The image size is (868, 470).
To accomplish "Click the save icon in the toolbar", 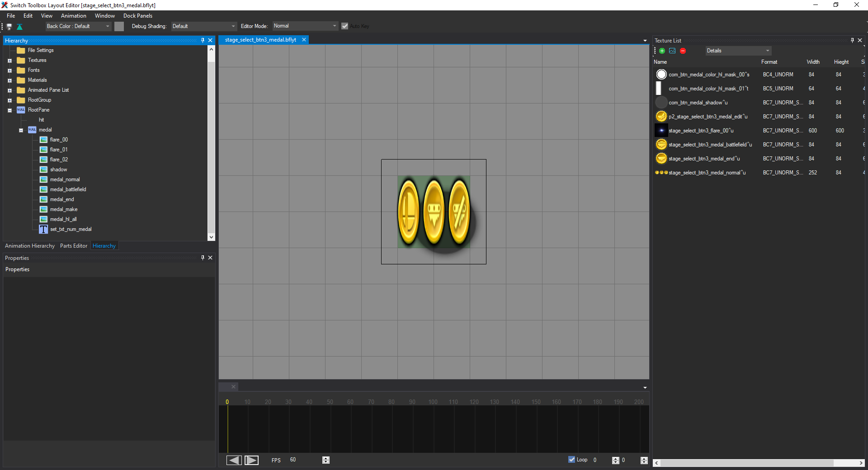I will pyautogui.click(x=9, y=27).
